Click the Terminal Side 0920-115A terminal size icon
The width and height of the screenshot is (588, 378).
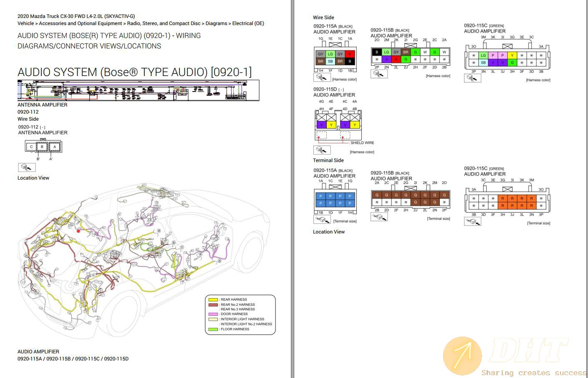pos(322,220)
